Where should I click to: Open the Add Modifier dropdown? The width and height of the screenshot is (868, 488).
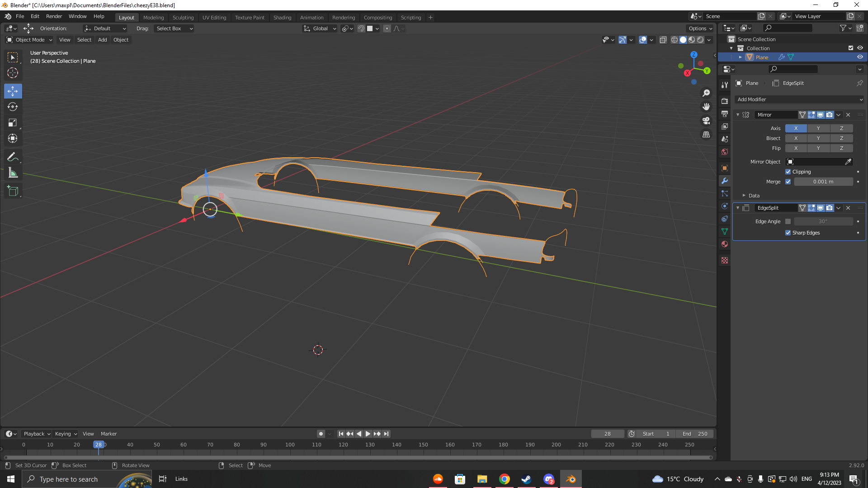click(x=799, y=99)
